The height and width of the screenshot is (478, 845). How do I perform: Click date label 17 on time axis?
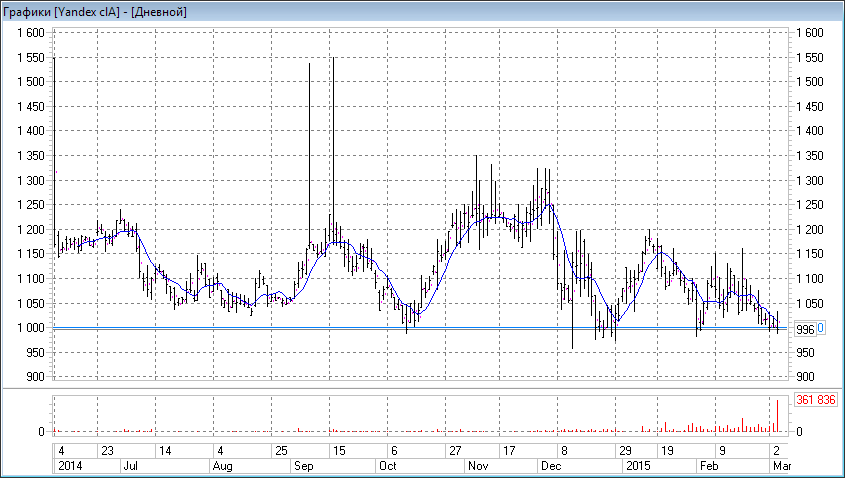509,451
